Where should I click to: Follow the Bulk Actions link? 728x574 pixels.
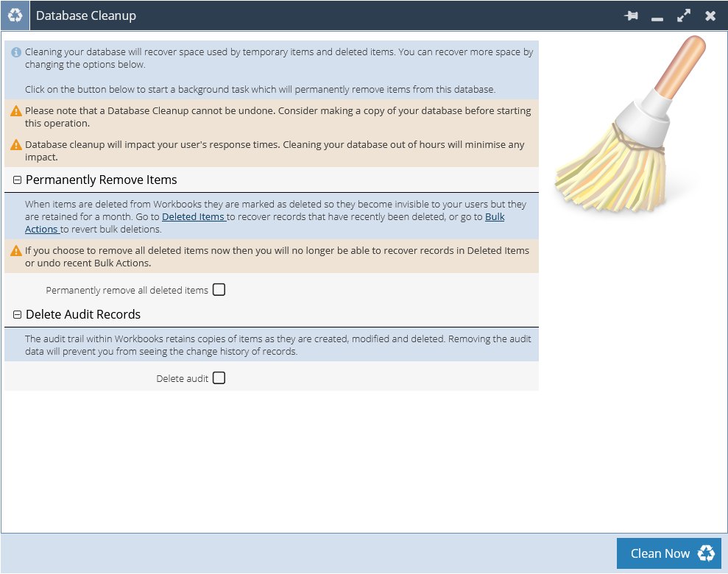[x=495, y=216]
